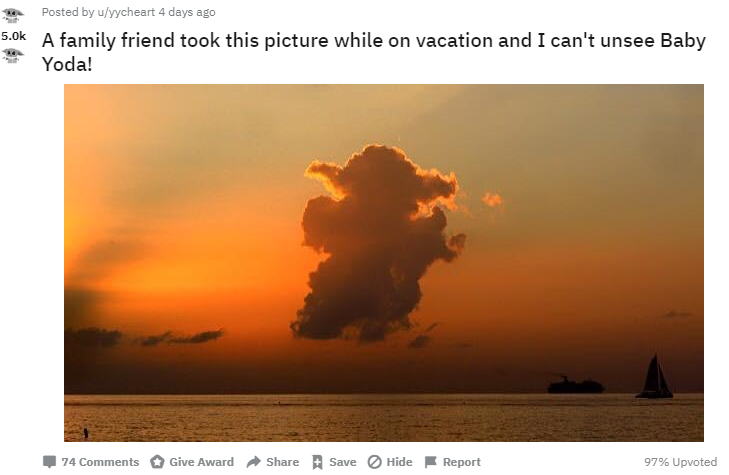Viewport: 729px width, 475px height.
Task: Click the Hide circle-slash icon
Action: coord(374,462)
